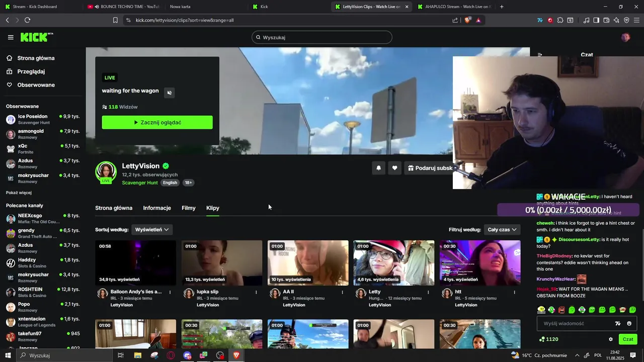Viewport: 644px width, 362px height.
Task: Click the first yellow emote in quick emotes
Action: (x=541, y=310)
